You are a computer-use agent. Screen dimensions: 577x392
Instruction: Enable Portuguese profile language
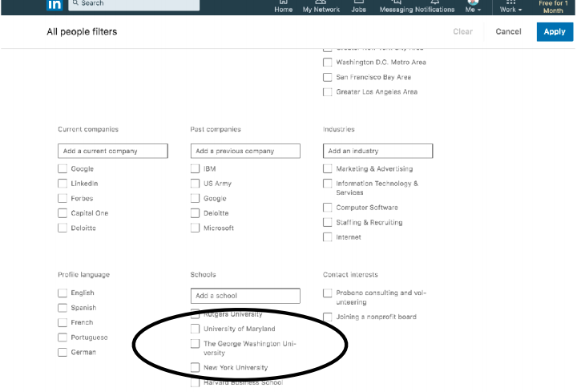[63, 337]
